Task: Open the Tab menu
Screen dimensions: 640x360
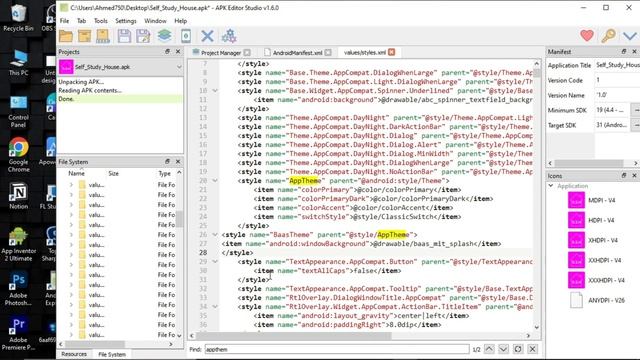Action: (82, 21)
